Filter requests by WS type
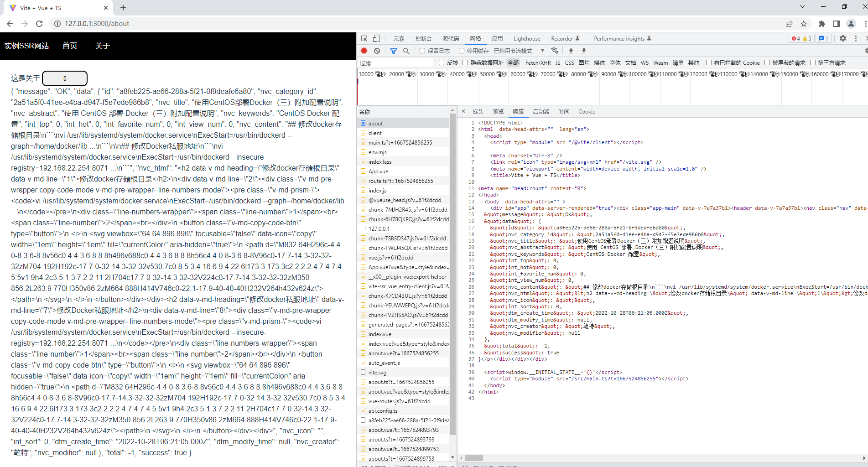 point(645,62)
